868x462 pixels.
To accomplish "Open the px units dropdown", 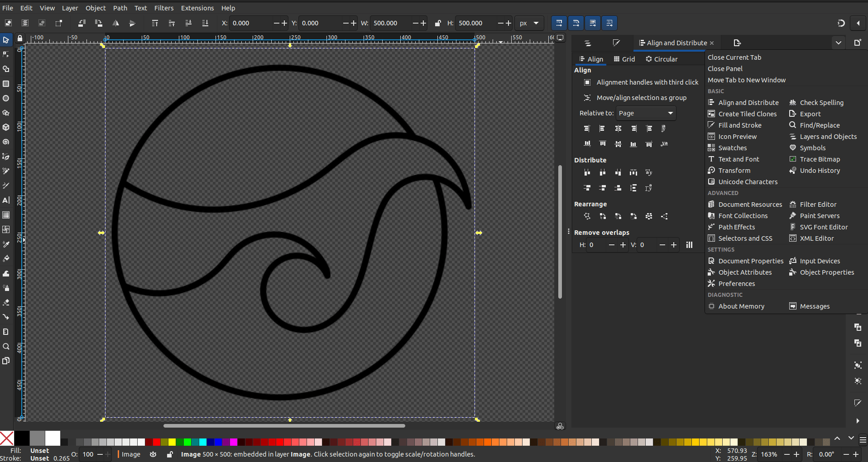I will click(x=529, y=23).
